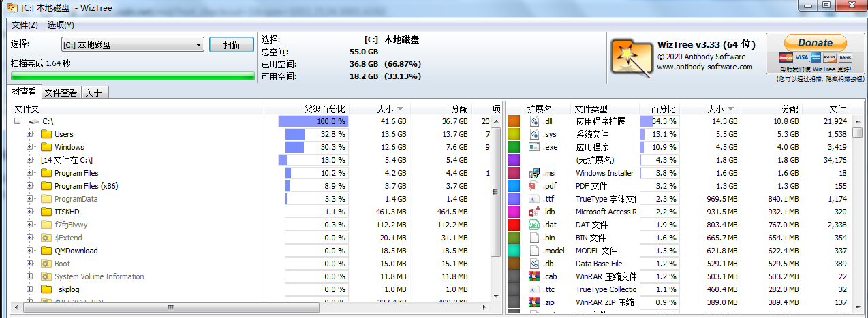868x318 pixels.
Task: Click the orange color swatch for .dll
Action: pos(514,121)
